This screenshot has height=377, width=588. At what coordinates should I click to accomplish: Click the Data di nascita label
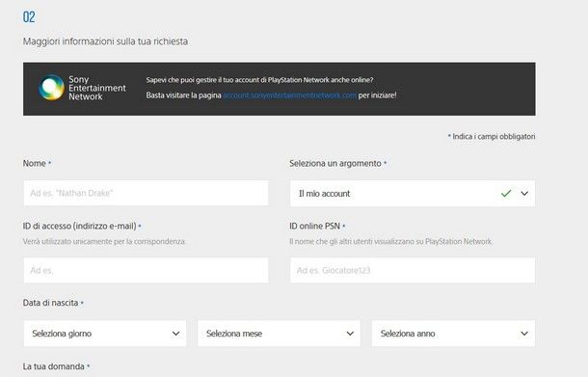[x=51, y=303]
